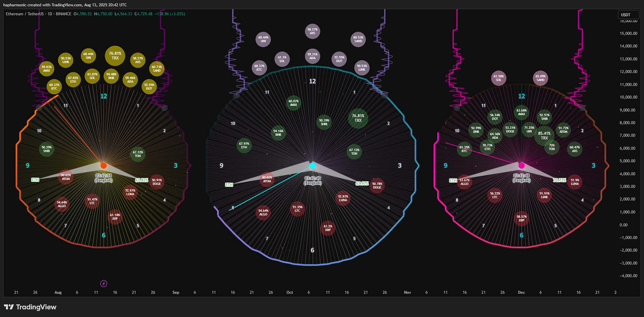The width and height of the screenshot is (644, 317).
Task: Click the 64.36% ADA green bubble
Action: click(x=495, y=136)
